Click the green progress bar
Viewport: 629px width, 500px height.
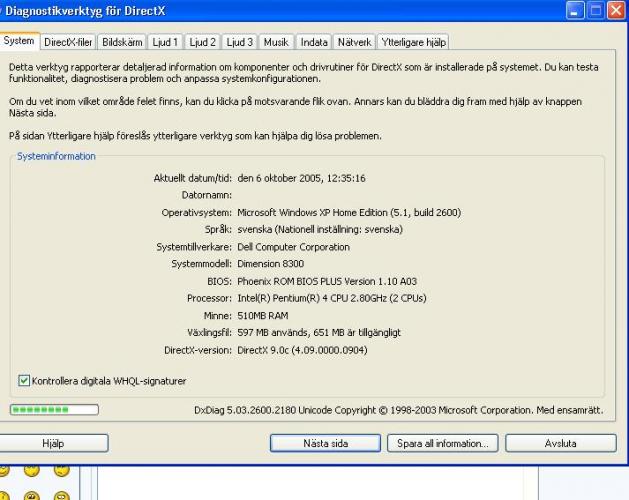tap(54, 409)
